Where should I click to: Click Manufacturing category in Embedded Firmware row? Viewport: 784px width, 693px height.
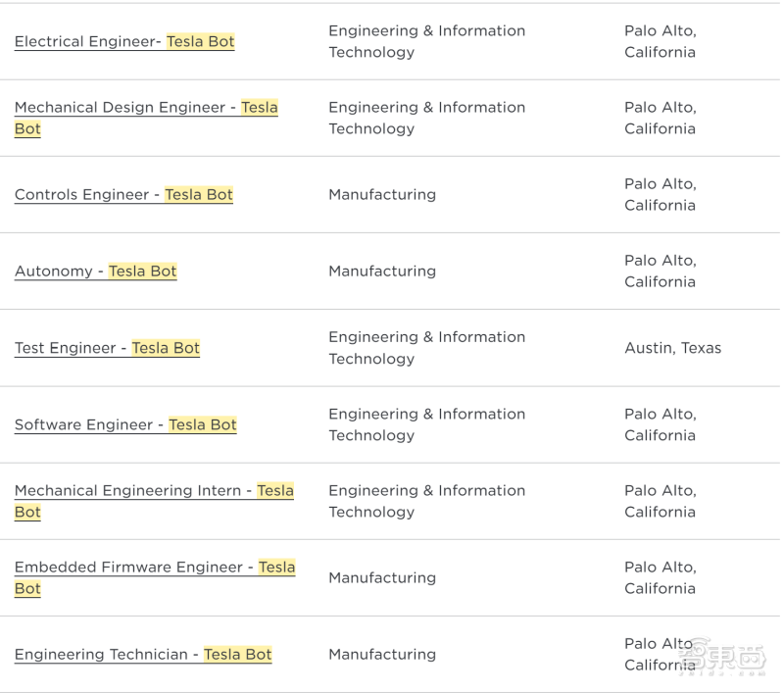point(382,578)
